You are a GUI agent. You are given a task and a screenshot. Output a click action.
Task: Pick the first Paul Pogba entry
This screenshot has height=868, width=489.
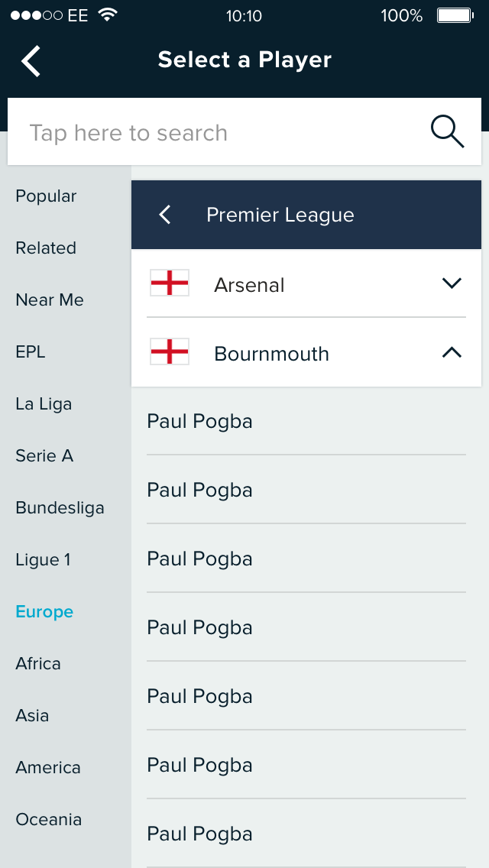point(200,422)
